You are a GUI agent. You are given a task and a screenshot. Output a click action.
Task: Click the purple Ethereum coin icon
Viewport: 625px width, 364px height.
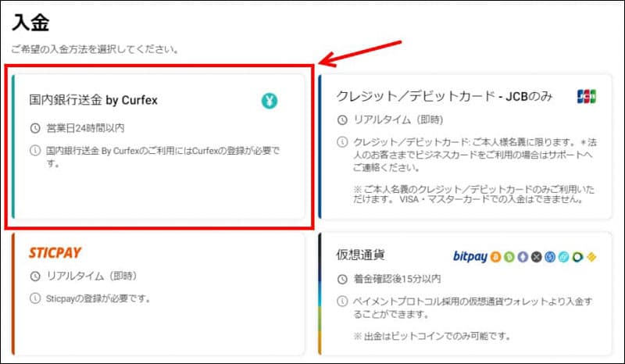click(x=522, y=256)
